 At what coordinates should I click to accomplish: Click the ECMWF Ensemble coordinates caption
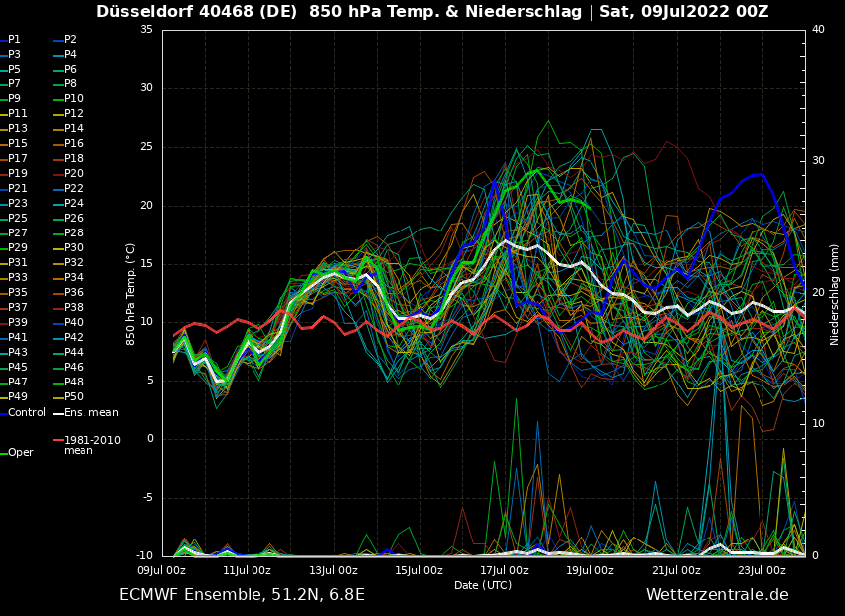point(242,595)
